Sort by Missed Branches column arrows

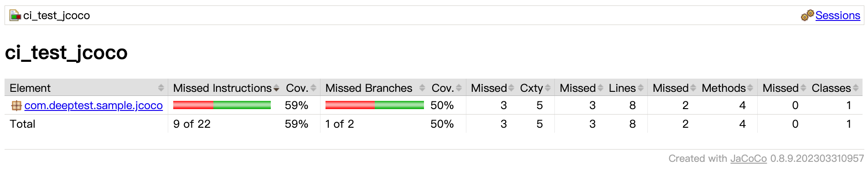coord(422,88)
